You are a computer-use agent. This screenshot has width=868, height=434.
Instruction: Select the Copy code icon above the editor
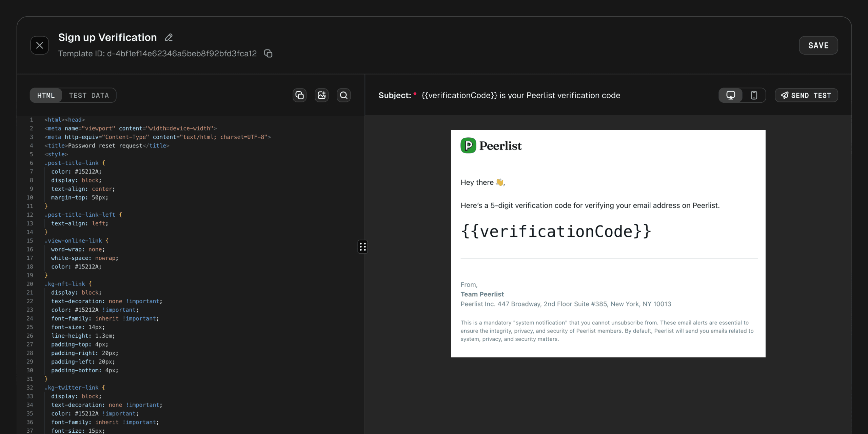[299, 95]
